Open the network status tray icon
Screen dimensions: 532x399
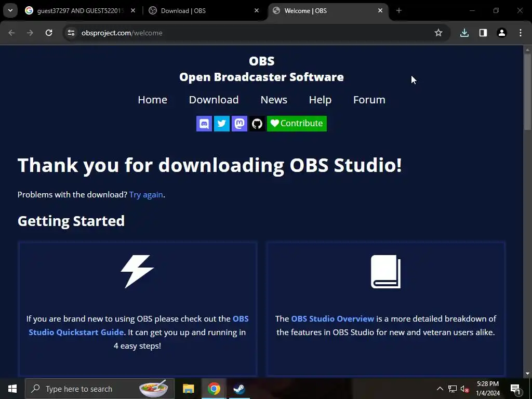453,389
